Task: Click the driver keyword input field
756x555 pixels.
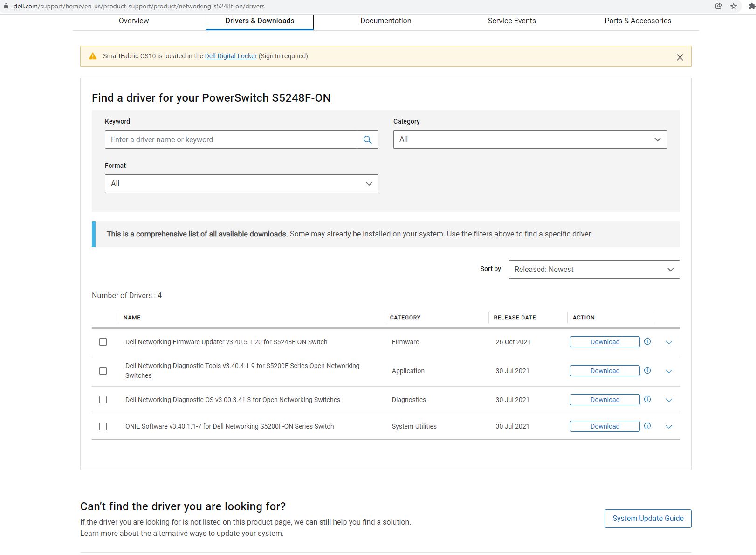Action: click(231, 139)
